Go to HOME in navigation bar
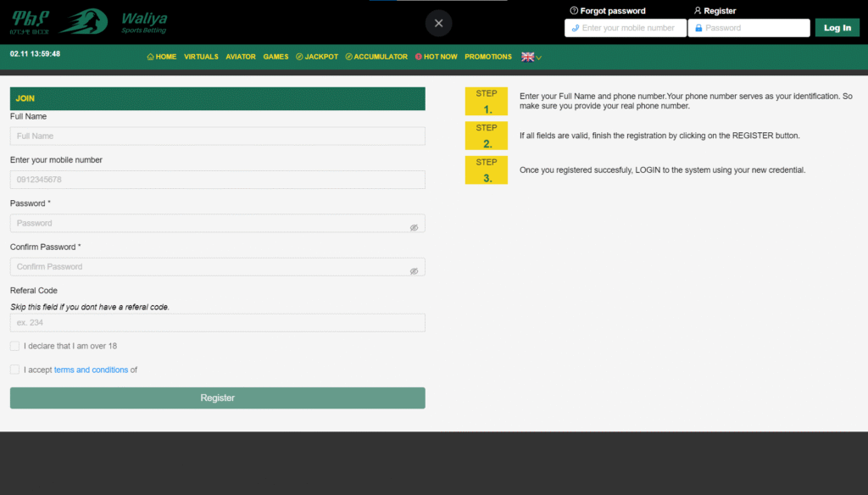This screenshot has height=495, width=868. point(162,57)
